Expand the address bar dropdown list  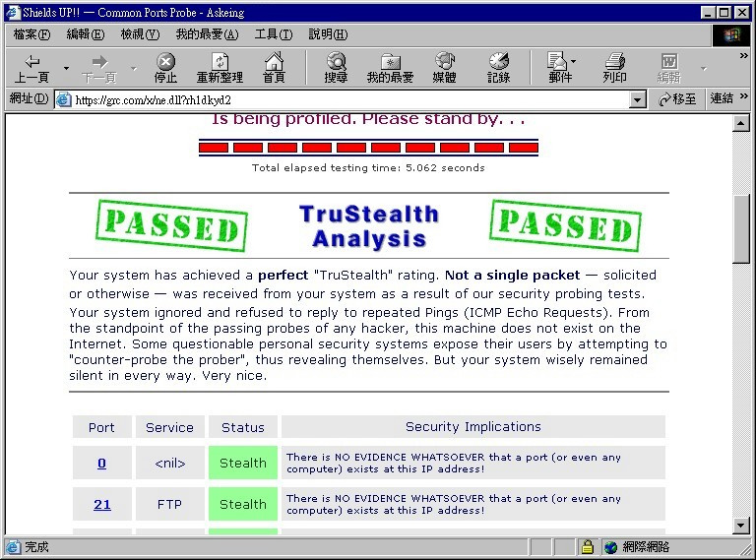click(x=638, y=99)
